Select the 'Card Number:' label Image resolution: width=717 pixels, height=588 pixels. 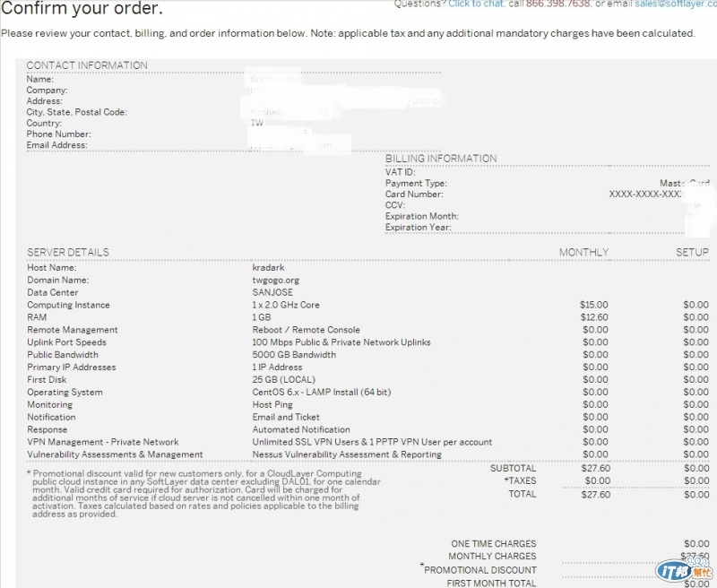[x=414, y=195]
